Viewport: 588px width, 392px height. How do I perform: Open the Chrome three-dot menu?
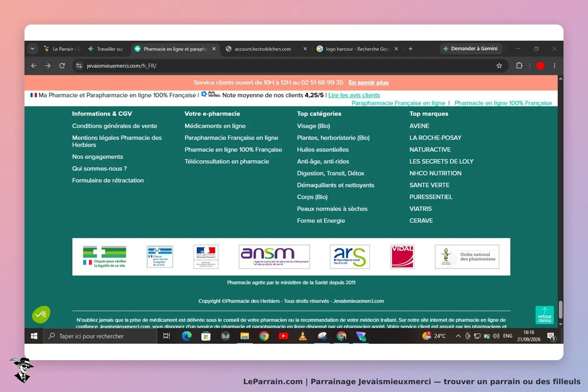click(555, 66)
